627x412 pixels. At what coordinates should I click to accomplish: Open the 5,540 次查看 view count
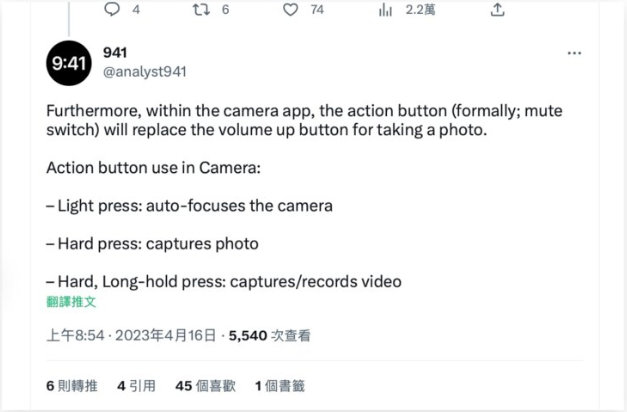pos(270,335)
